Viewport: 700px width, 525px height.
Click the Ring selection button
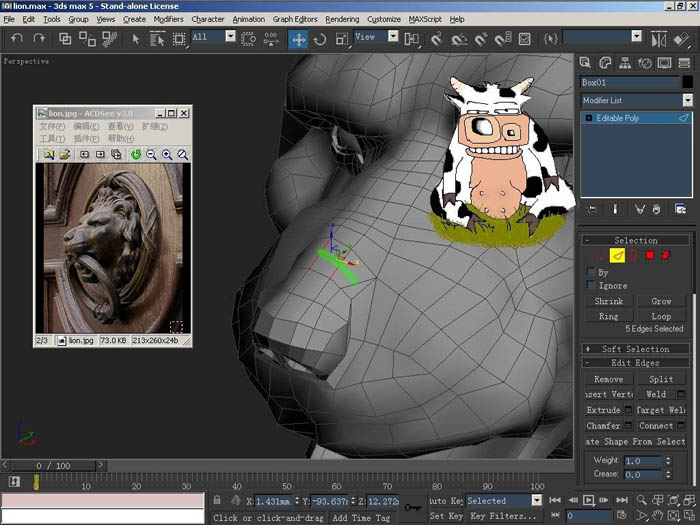point(608,316)
